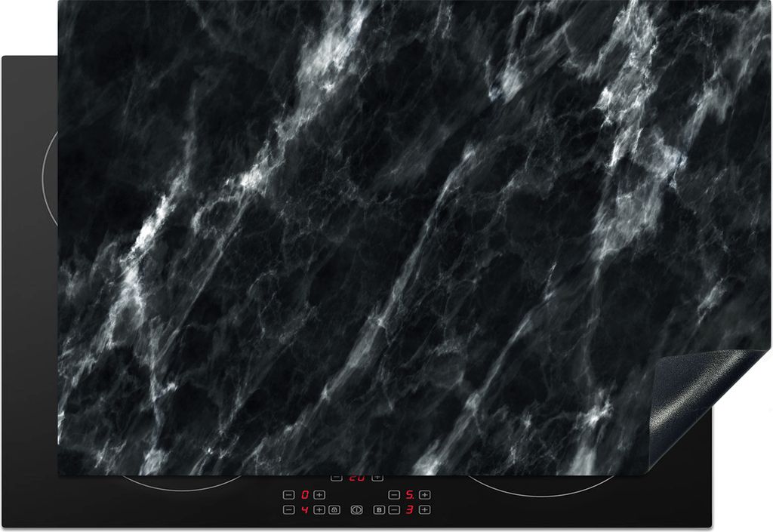This screenshot has width=773, height=532.
Task: Tap the child lock key icon
Action: click(334, 510)
